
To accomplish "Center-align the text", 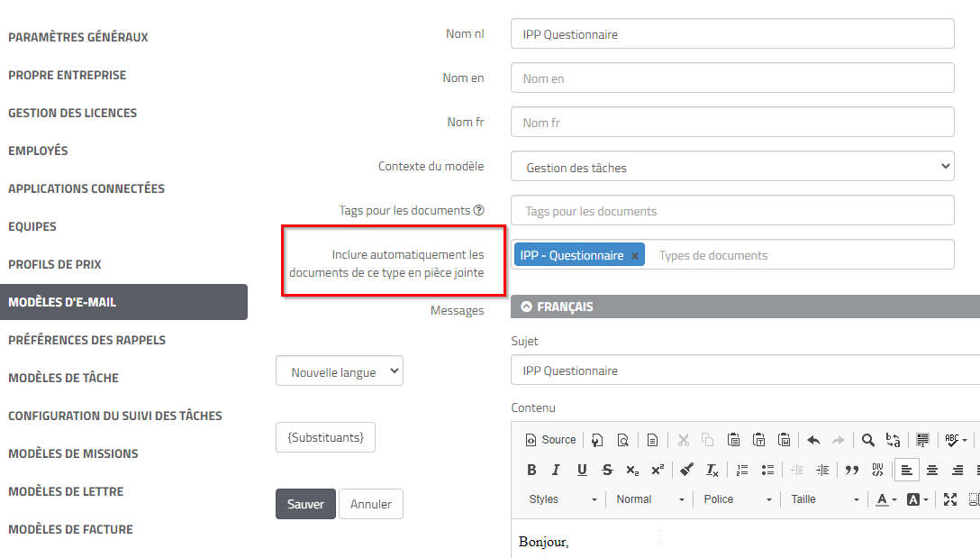I will (x=932, y=470).
